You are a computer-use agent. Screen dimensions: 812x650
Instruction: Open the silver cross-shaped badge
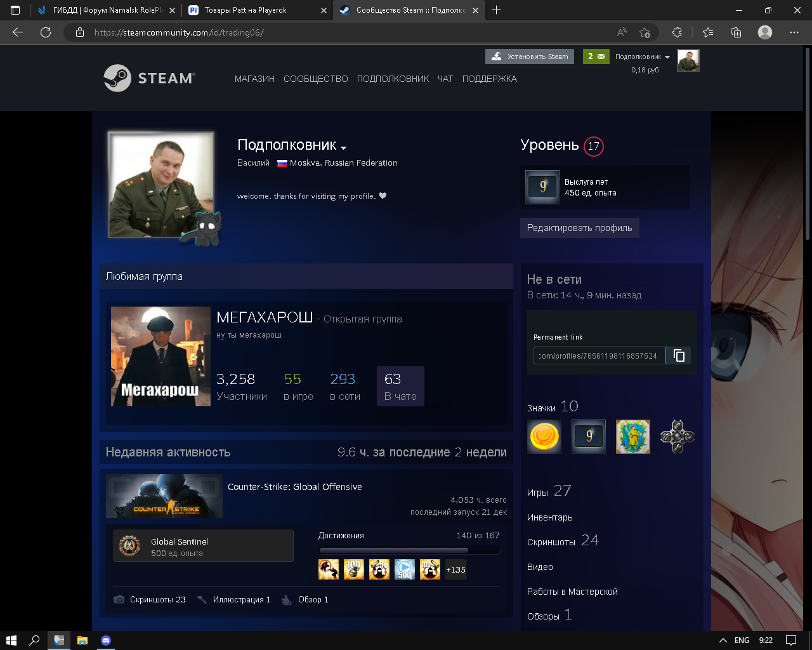point(678,437)
